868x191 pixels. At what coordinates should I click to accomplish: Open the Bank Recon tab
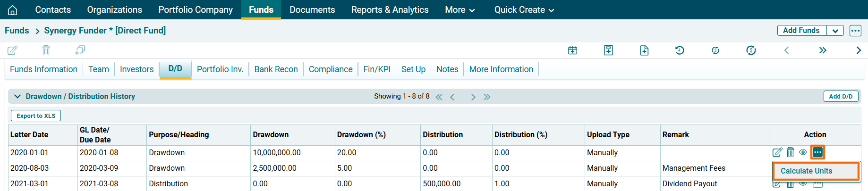click(276, 69)
